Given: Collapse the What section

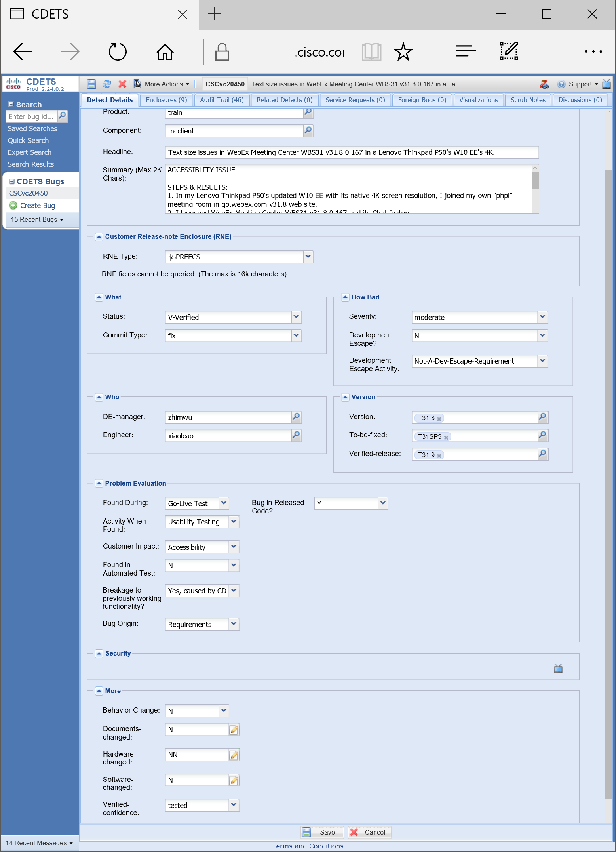Looking at the screenshot, I should click(x=99, y=297).
